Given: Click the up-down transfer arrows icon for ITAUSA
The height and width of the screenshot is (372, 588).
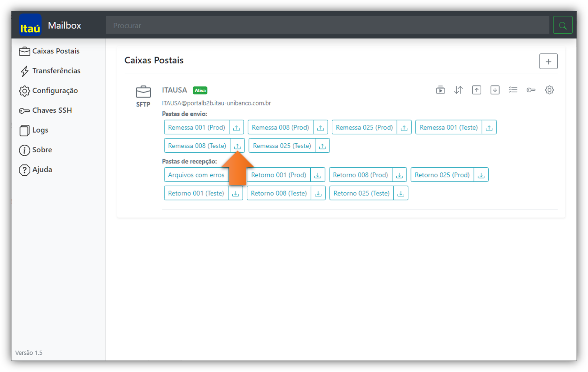Looking at the screenshot, I should point(458,90).
